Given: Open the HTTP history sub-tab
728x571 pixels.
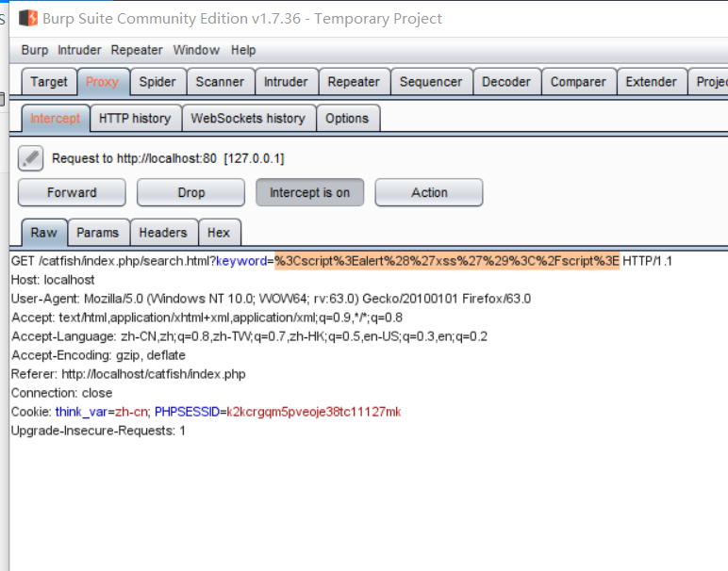Looking at the screenshot, I should point(135,119).
